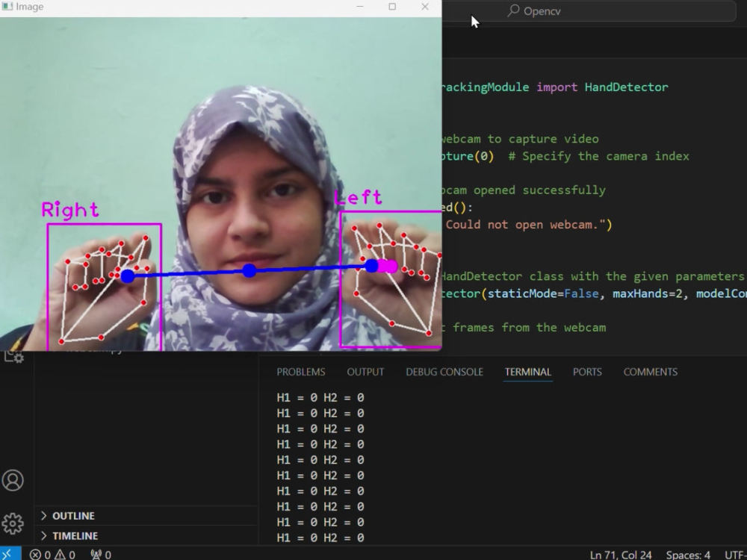Click the Opencv command center search box
Viewport: 747px width, 560px height.
(x=589, y=10)
